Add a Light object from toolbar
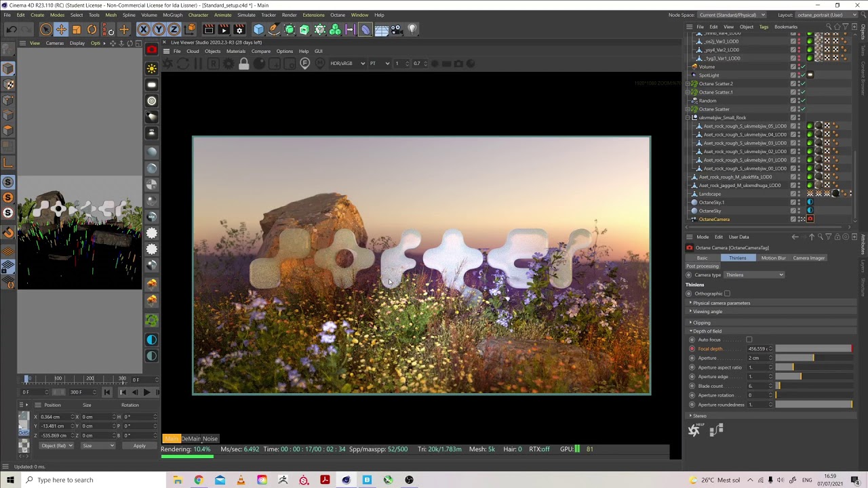 (x=412, y=29)
